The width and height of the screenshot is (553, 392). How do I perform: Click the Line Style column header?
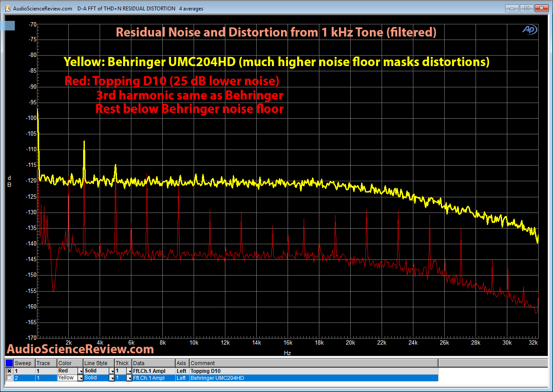99,363
